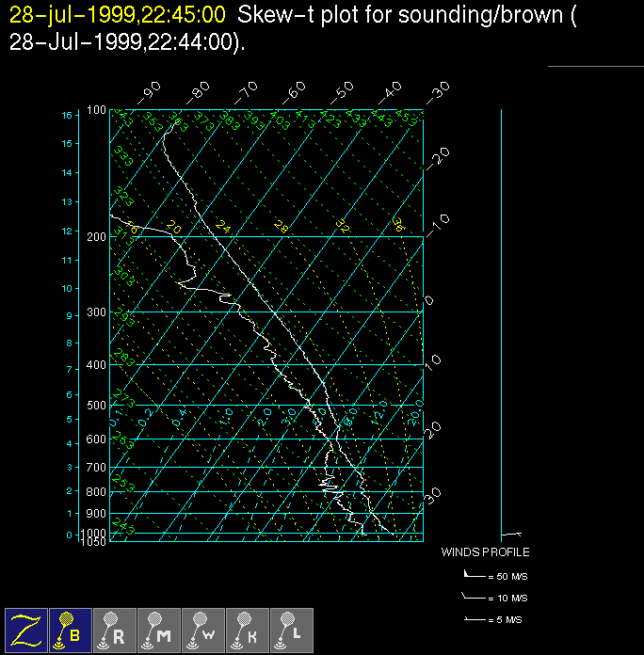Open the W sounding station icon
This screenshot has width=644, height=655.
[x=203, y=630]
